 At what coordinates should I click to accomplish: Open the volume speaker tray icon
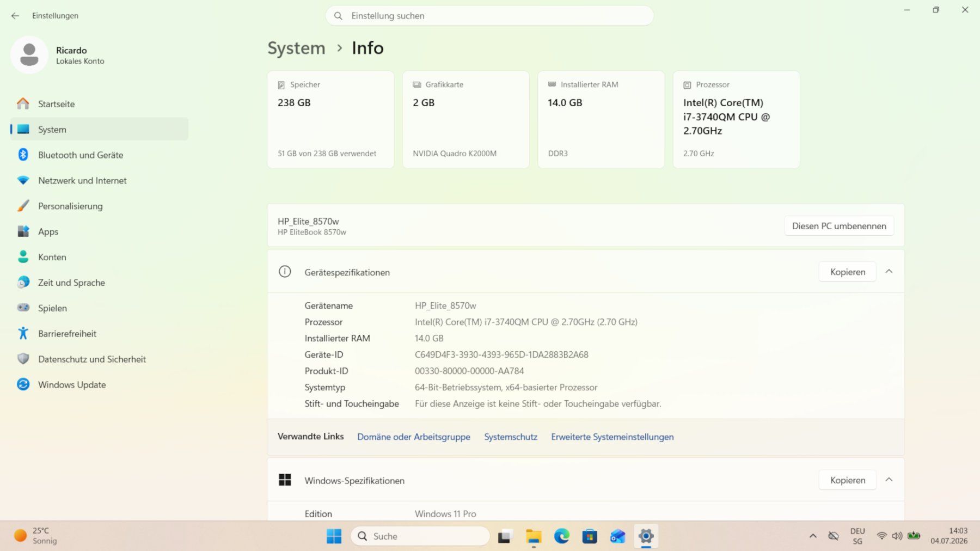coord(897,536)
